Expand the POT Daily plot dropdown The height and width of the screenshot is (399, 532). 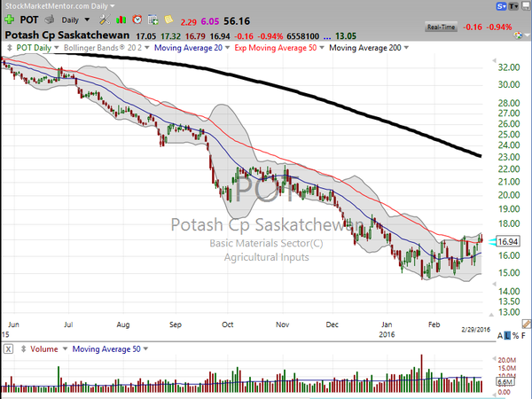57,48
